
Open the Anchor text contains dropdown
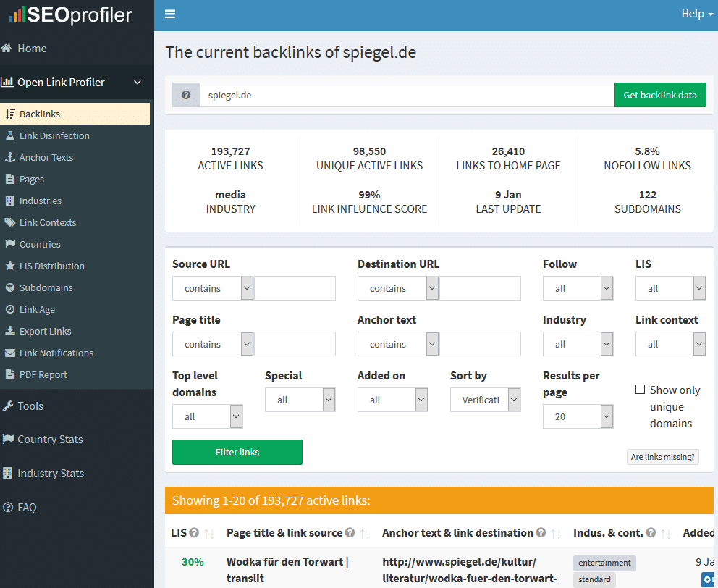[x=398, y=344]
